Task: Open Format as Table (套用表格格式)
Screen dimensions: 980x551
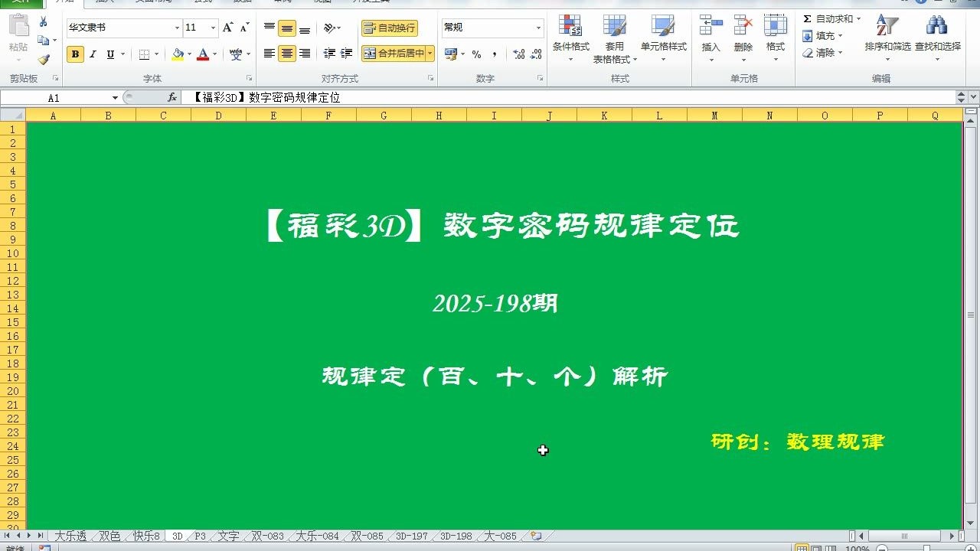Action: pyautogui.click(x=615, y=38)
